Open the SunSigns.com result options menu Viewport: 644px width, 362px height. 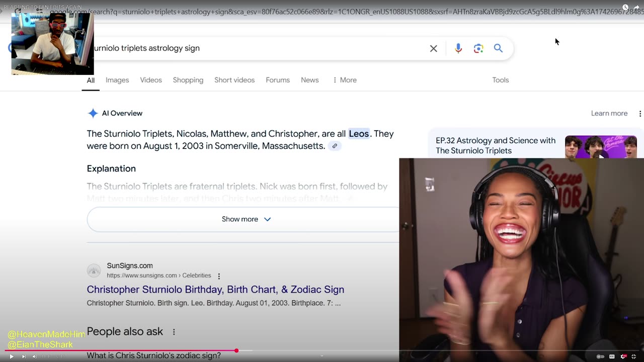(x=219, y=276)
